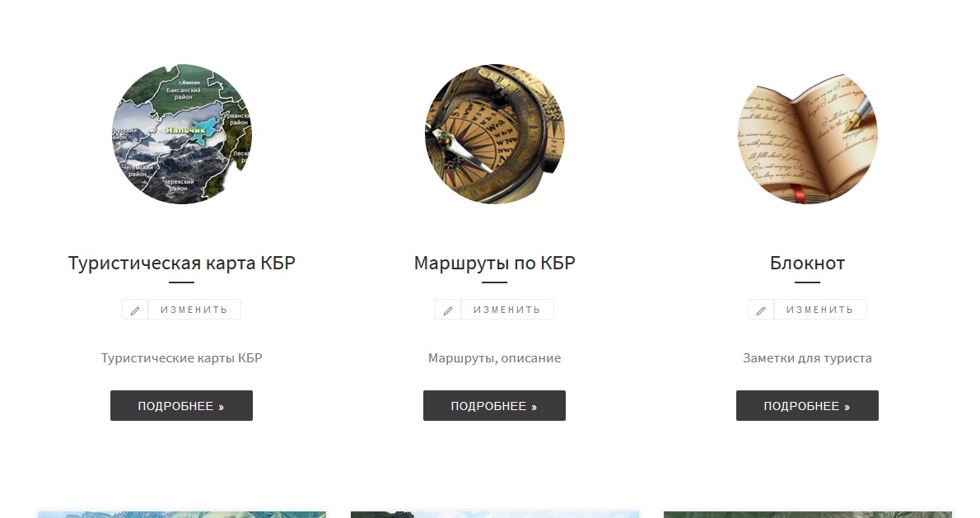Open the circular notebook with pen image

tap(808, 133)
